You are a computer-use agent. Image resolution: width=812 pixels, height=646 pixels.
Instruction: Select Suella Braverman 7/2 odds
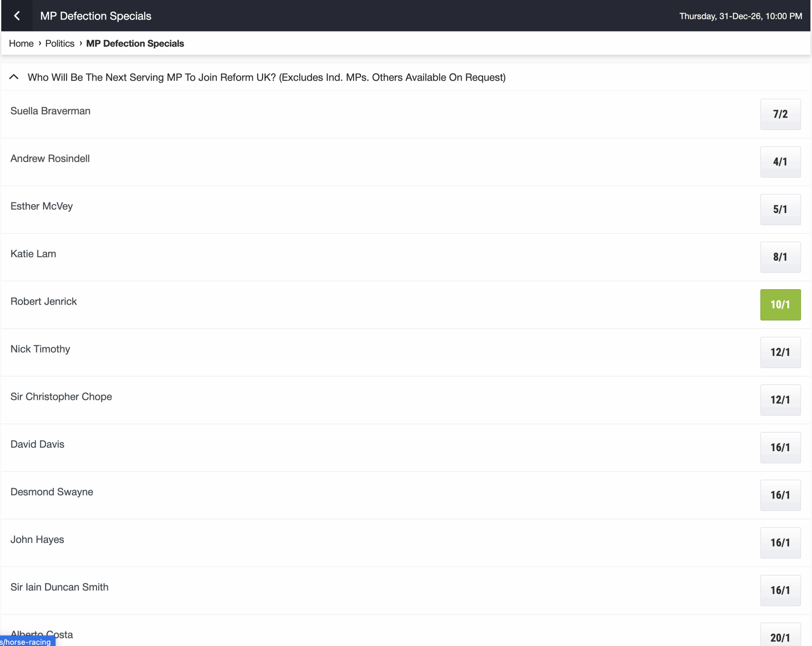[780, 114]
